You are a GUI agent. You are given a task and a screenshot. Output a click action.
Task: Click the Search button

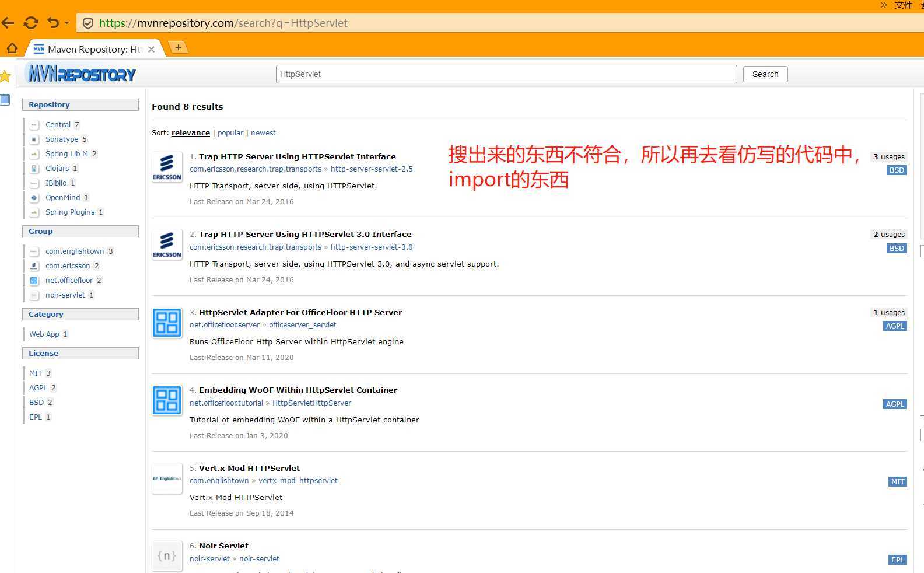pos(765,74)
